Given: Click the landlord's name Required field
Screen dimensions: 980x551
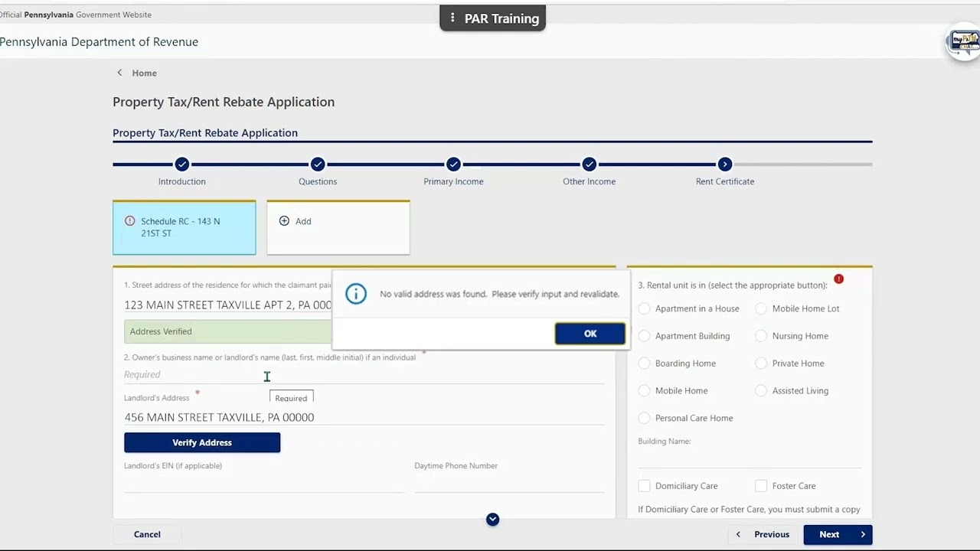Looking at the screenshot, I should (364, 374).
